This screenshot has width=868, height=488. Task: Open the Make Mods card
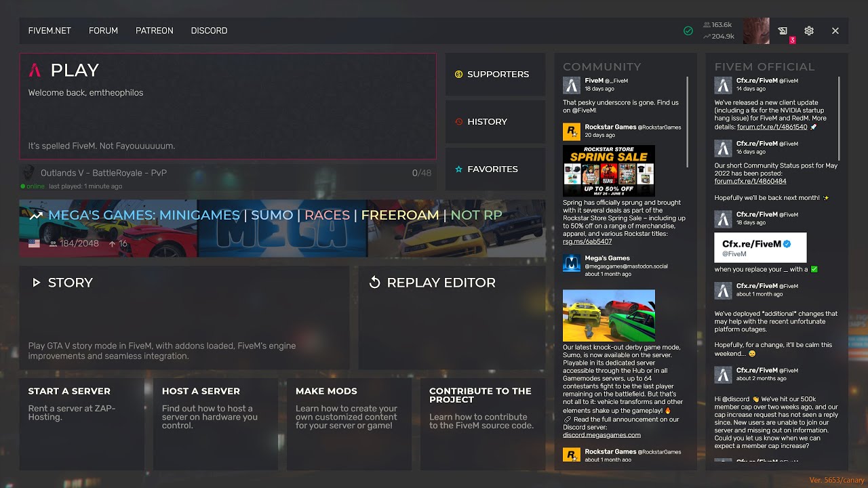349,424
